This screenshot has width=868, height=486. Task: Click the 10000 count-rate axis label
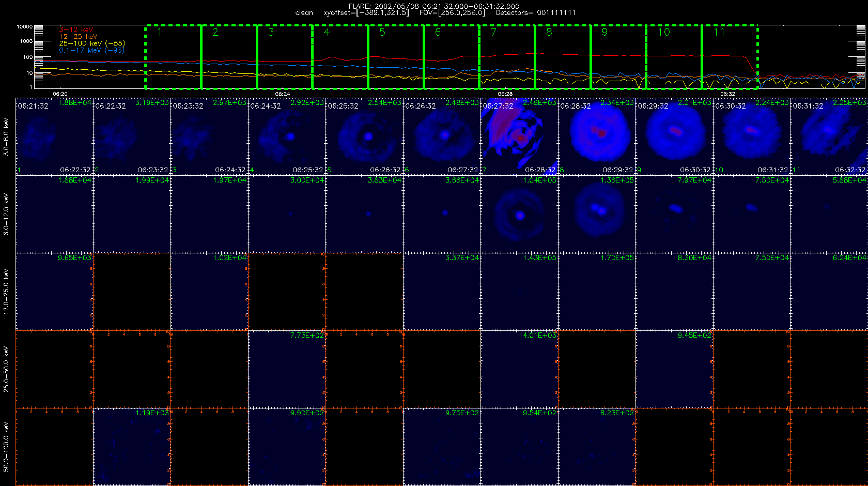point(24,26)
